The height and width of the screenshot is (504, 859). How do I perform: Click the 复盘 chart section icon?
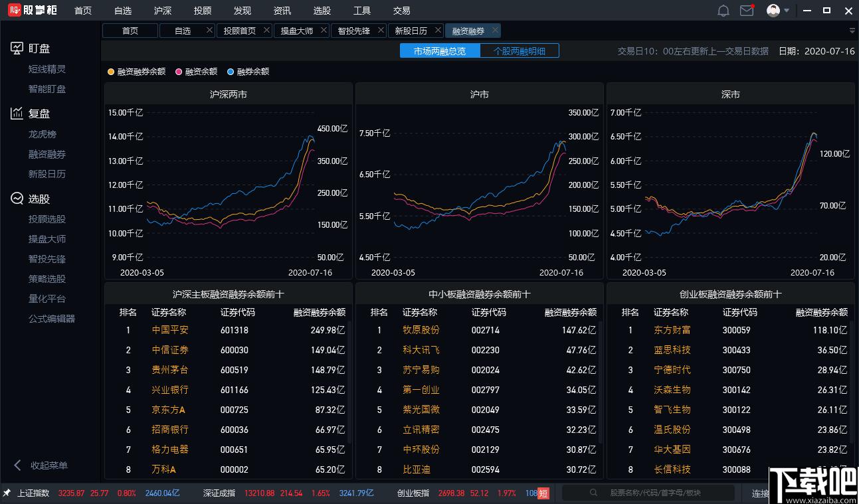point(17,114)
